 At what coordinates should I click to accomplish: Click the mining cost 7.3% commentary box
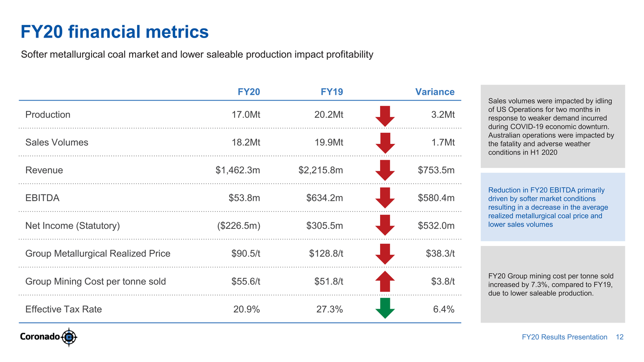(553, 284)
